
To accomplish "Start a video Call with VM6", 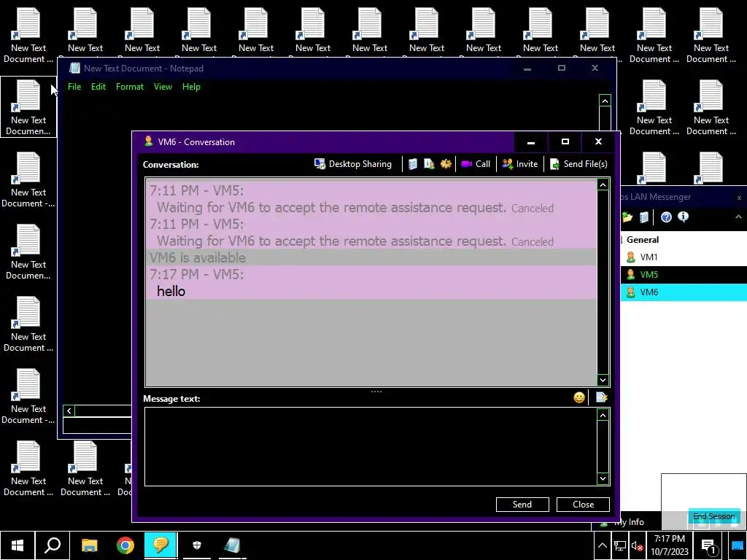I will [x=476, y=164].
